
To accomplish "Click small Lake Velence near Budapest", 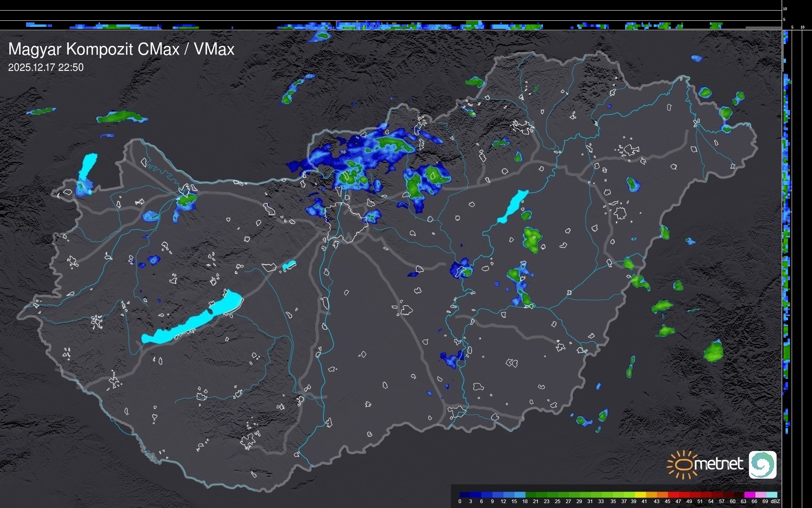I will pos(289,265).
